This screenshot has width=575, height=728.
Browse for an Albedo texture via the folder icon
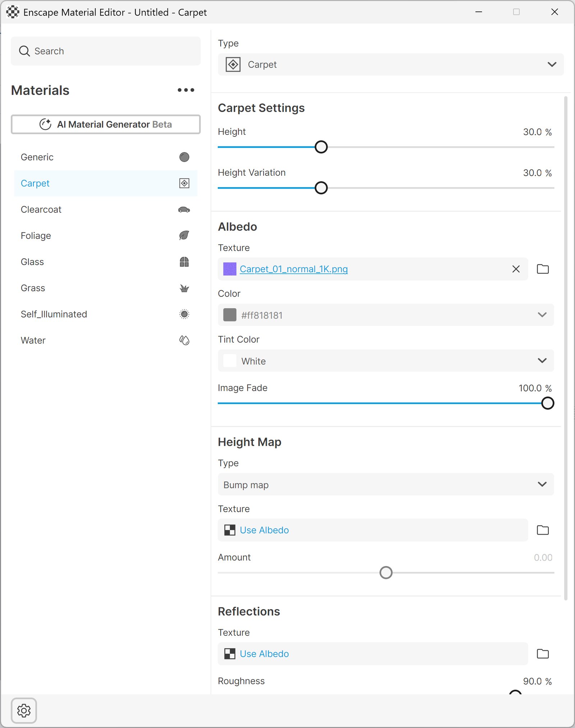pyautogui.click(x=543, y=269)
